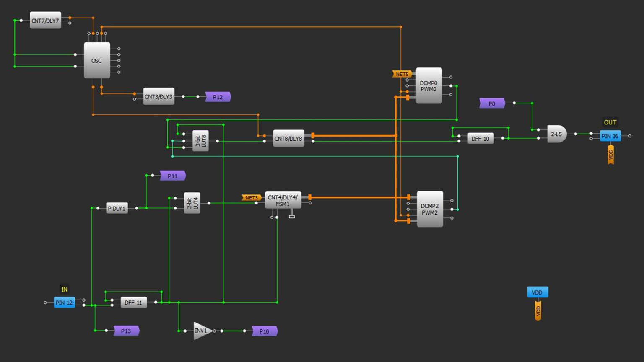This screenshot has height=362, width=644.
Task: Select the orange NET5 net label
Action: tap(402, 74)
